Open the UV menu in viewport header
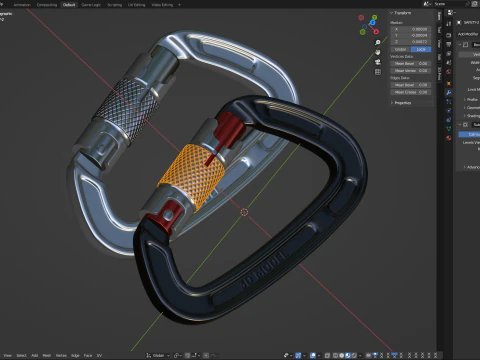480x360 pixels. pos(99,355)
